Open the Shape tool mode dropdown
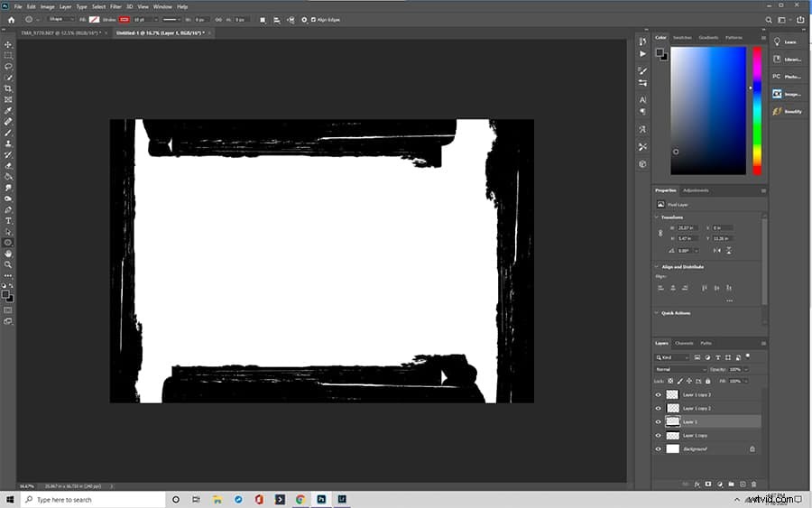This screenshot has width=812, height=508. (60, 20)
